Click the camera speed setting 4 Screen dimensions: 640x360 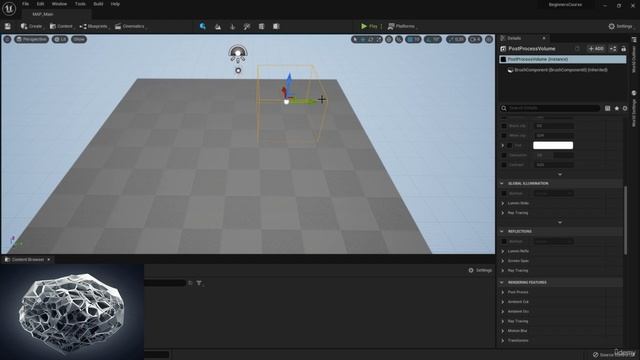pyautogui.click(x=475, y=39)
